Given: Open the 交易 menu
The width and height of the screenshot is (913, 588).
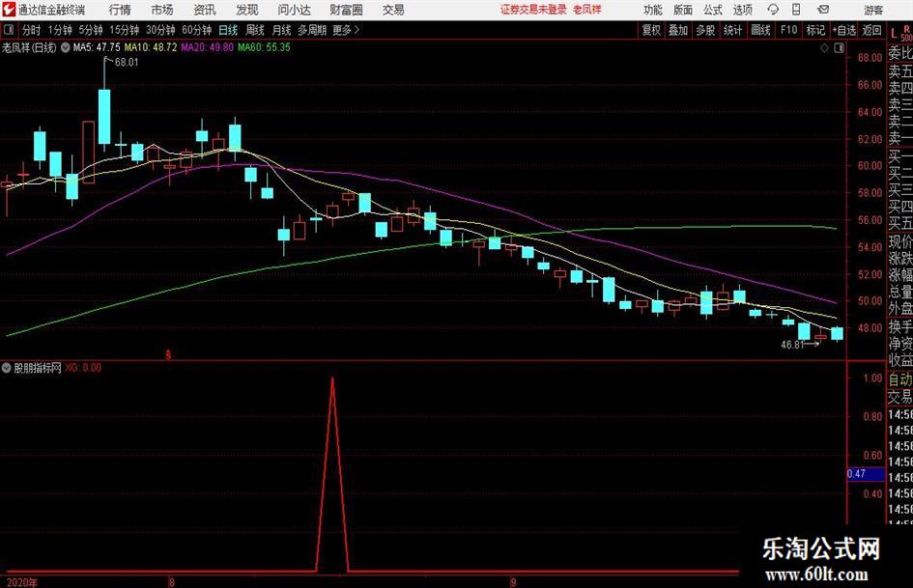Looking at the screenshot, I should point(393,10).
